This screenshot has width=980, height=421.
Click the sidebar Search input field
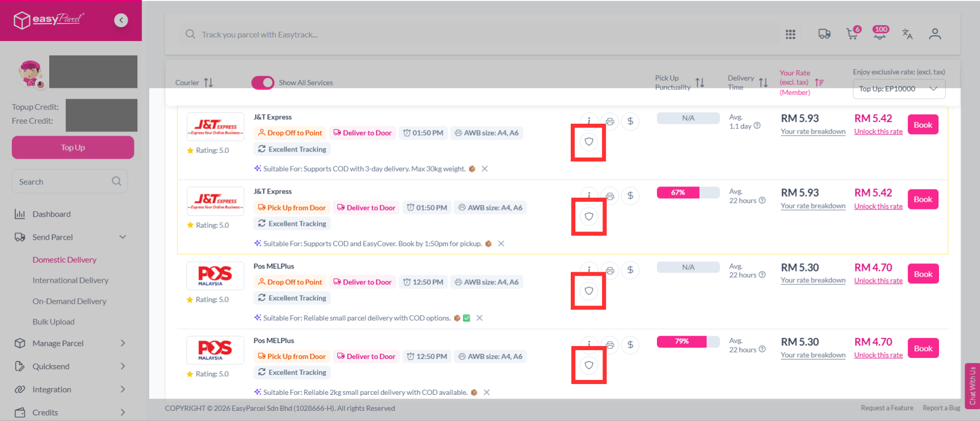(x=70, y=182)
